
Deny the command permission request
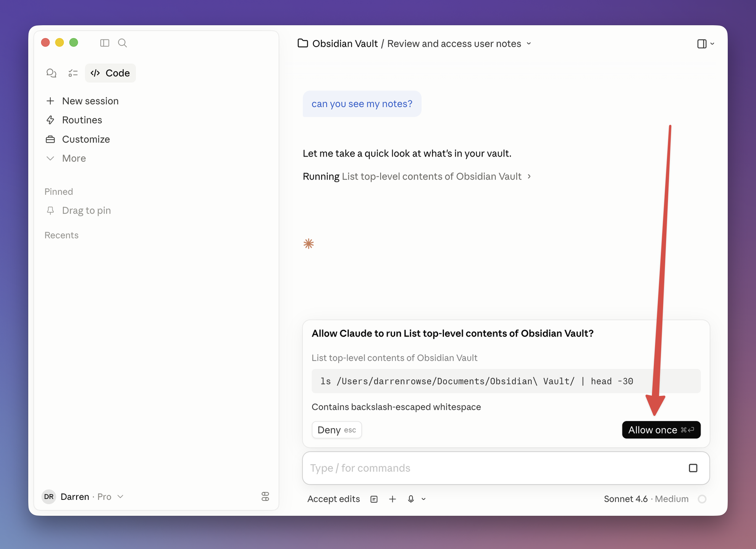(x=337, y=430)
